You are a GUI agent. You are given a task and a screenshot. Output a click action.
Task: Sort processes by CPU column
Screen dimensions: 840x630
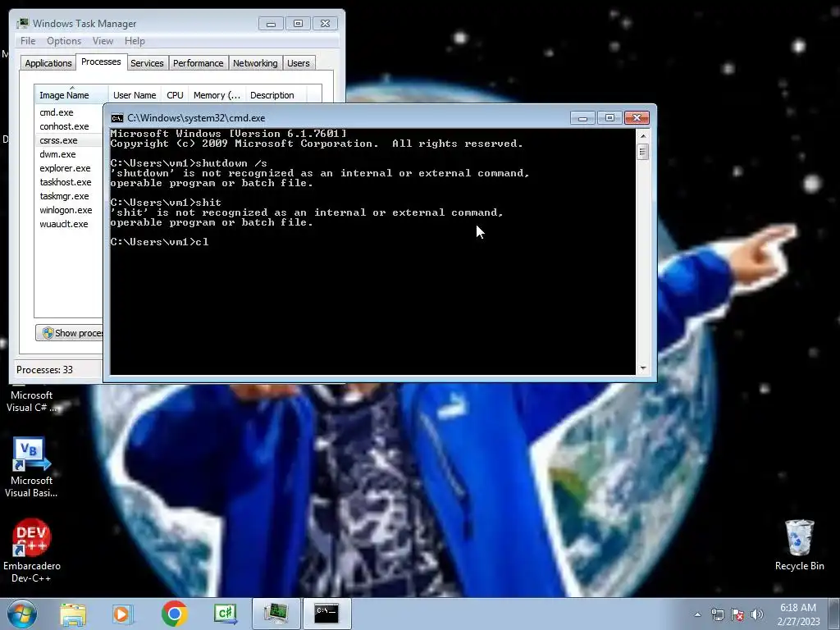click(x=175, y=95)
